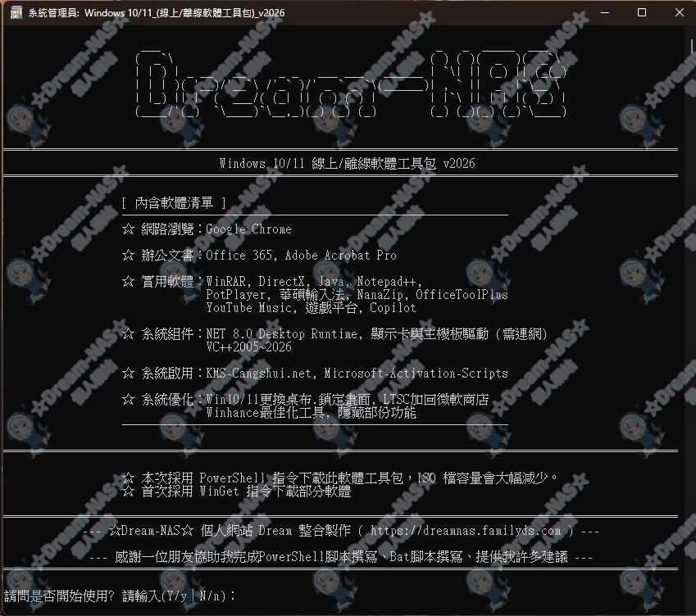Click the console window icon in title bar
Image resolution: width=696 pixels, height=616 pixels.
click(x=16, y=12)
